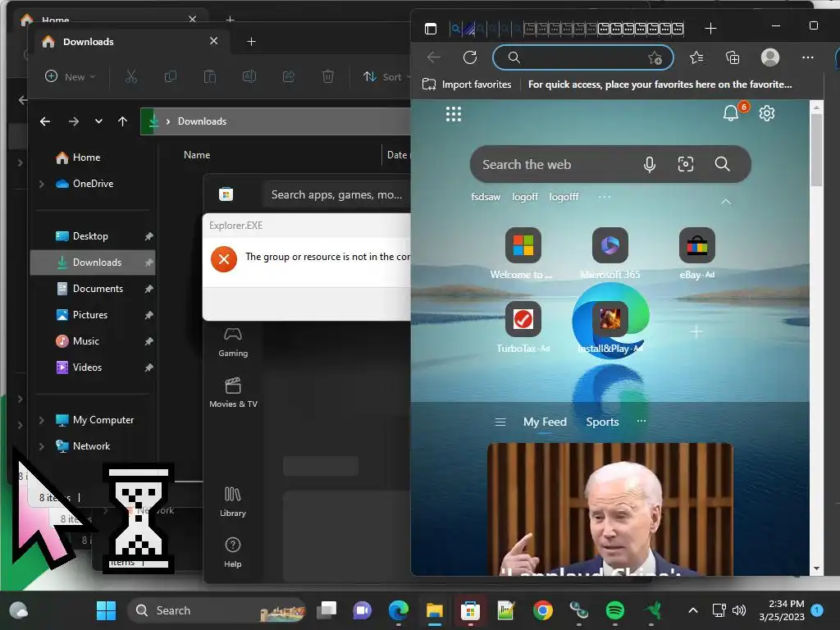Click the Microsoft Store search box
The width and height of the screenshot is (840, 630).
click(x=336, y=194)
